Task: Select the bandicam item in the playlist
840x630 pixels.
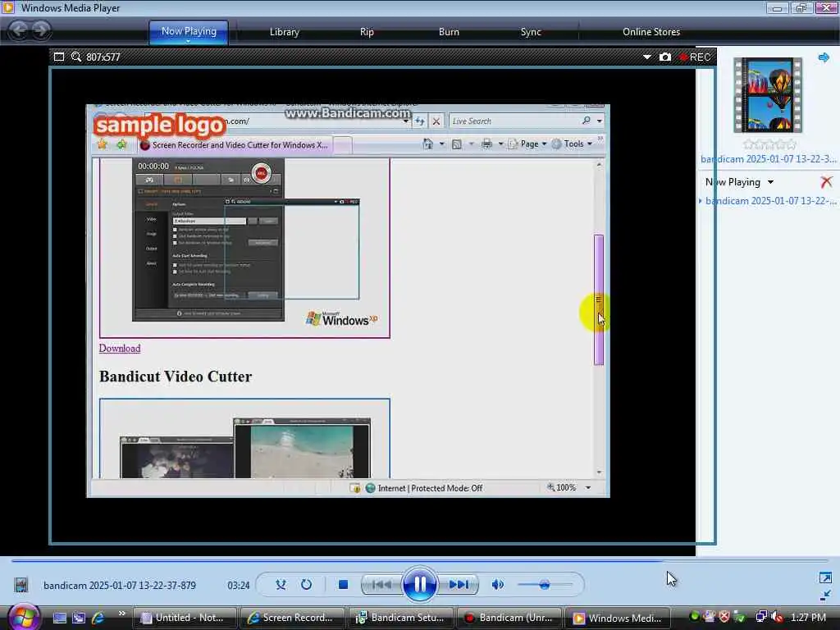Action: pos(769,201)
